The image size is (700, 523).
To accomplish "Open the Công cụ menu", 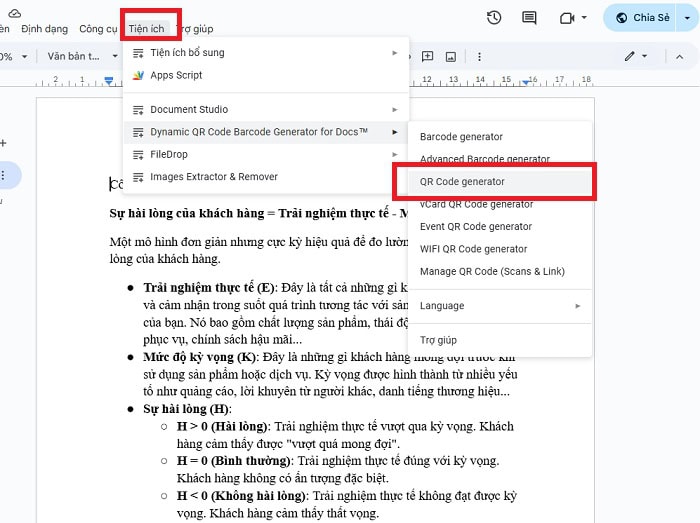I will pos(98,29).
